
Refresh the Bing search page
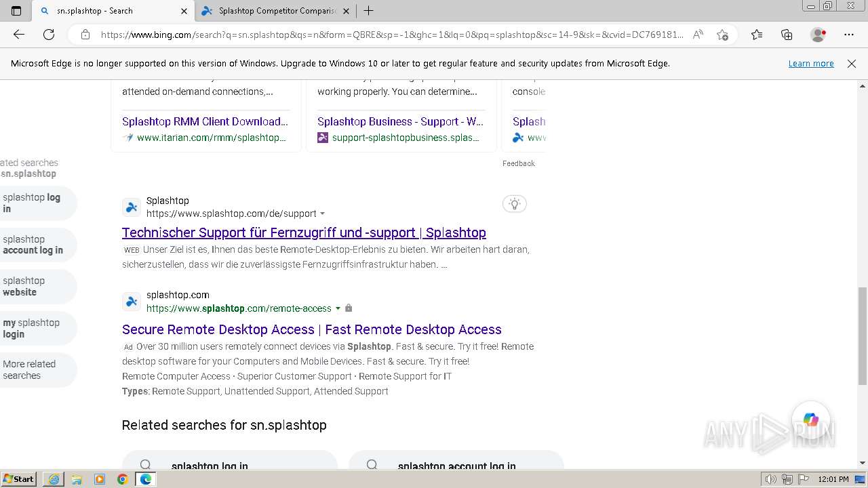click(49, 35)
